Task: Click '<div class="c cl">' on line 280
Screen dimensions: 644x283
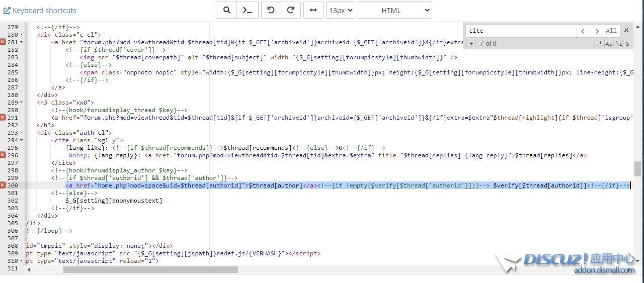Action: point(69,35)
